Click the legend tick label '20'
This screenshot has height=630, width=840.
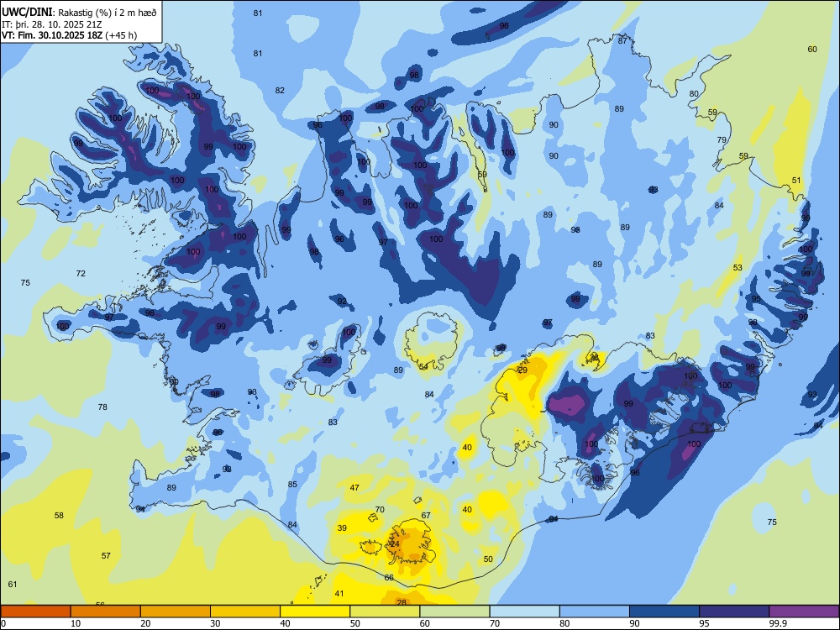coord(145,623)
